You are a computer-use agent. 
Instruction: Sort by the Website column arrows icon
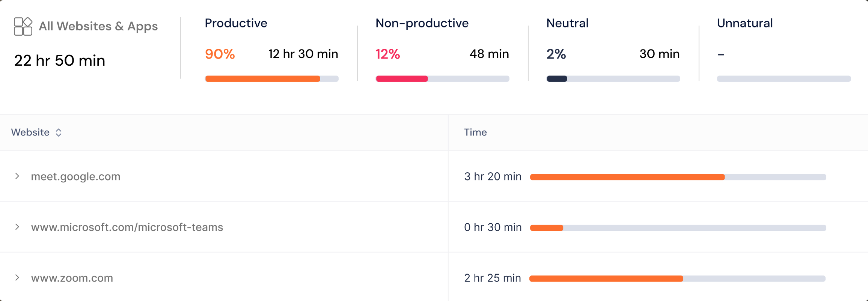coord(59,132)
